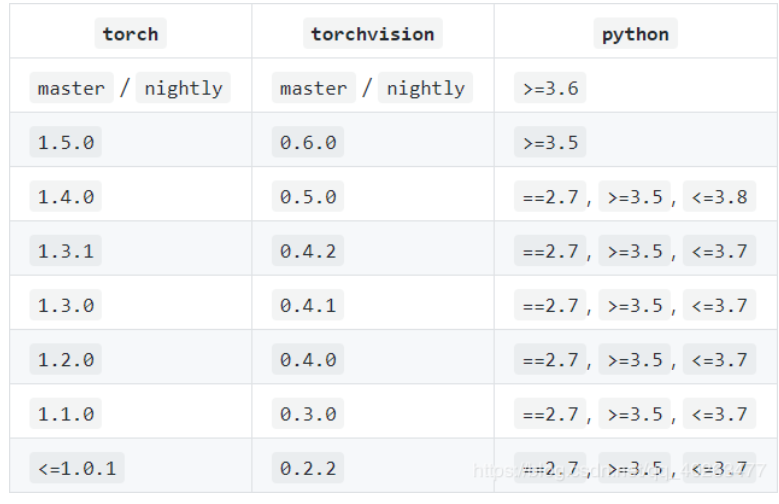Image resolution: width=779 pixels, height=504 pixels.
Task: Select torchvision version 0.6.0
Action: (308, 142)
